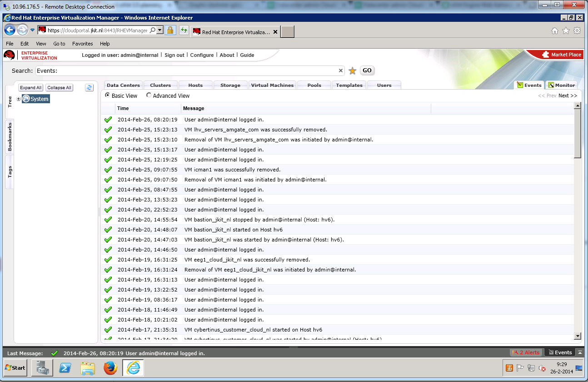Open the address bar dropdown arrow
The image size is (588, 382).
click(159, 30)
